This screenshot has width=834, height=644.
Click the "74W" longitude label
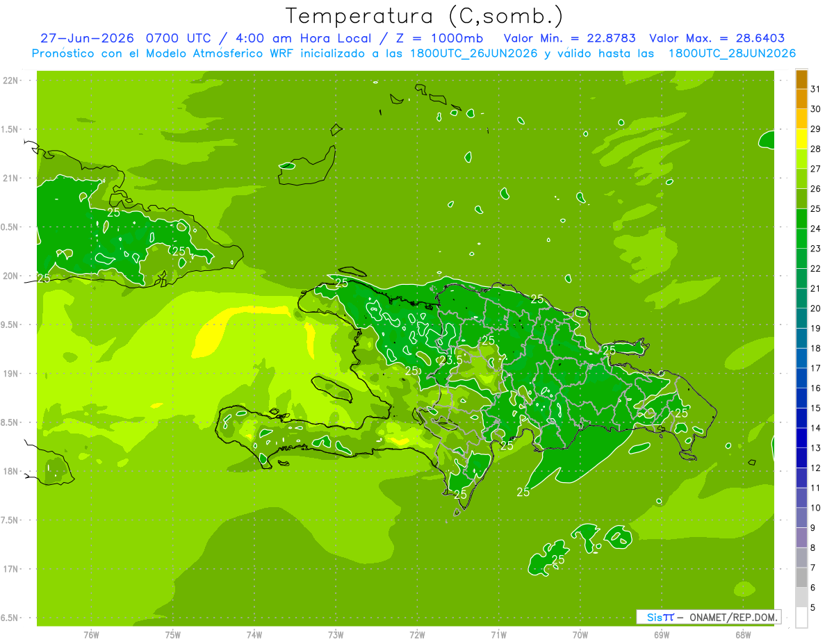click(x=254, y=635)
